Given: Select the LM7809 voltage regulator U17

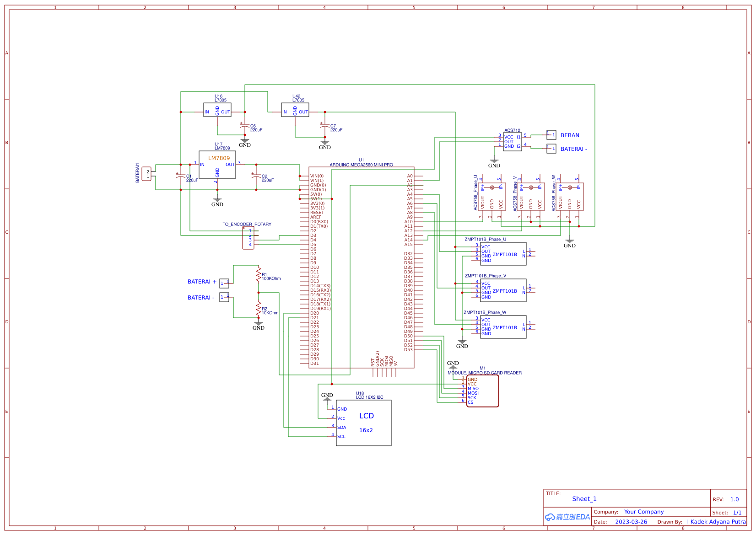Looking at the screenshot, I should pyautogui.click(x=217, y=165).
